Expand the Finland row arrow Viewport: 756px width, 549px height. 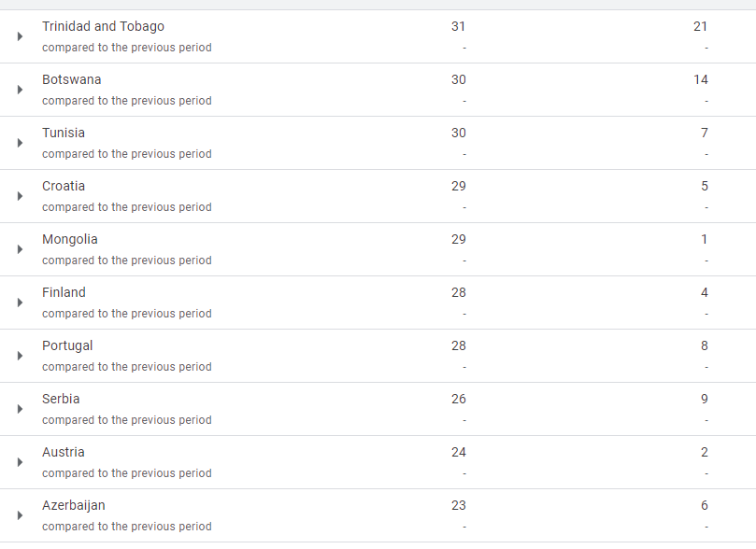point(20,303)
